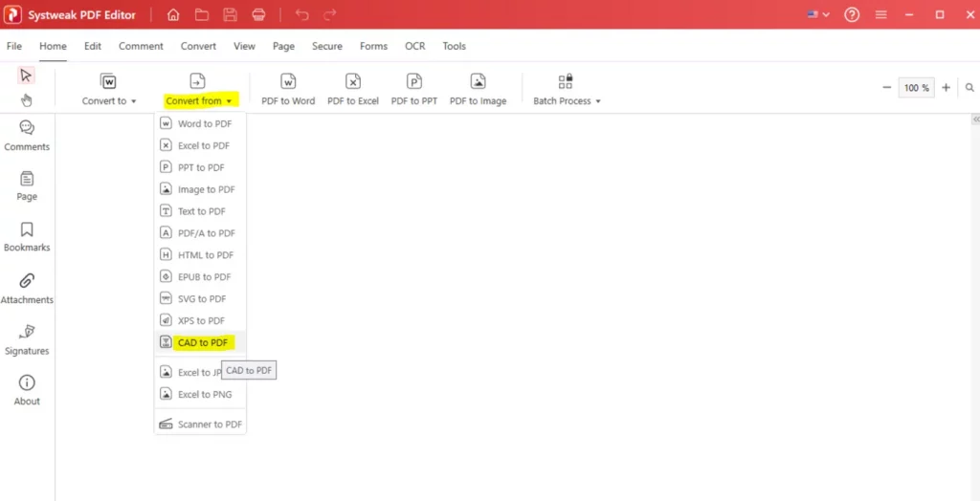
Task: Click PDF to Image toolbar button
Action: point(479,89)
